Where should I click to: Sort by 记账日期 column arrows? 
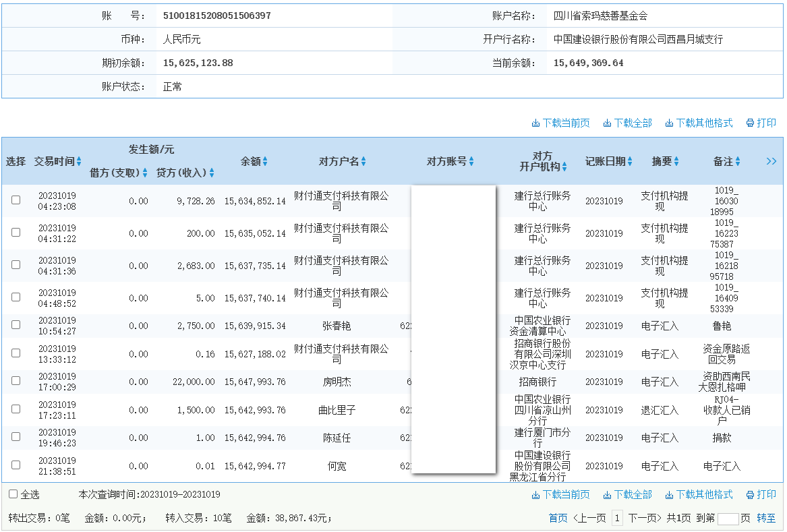[x=630, y=162]
